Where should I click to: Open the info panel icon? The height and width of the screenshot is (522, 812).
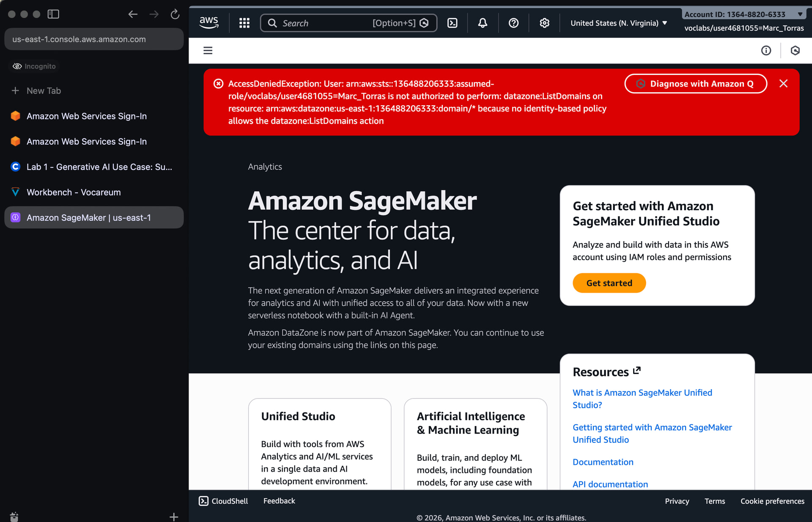point(766,51)
